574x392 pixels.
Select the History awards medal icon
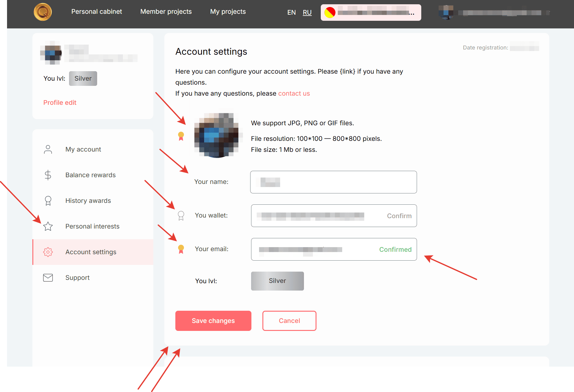48,200
